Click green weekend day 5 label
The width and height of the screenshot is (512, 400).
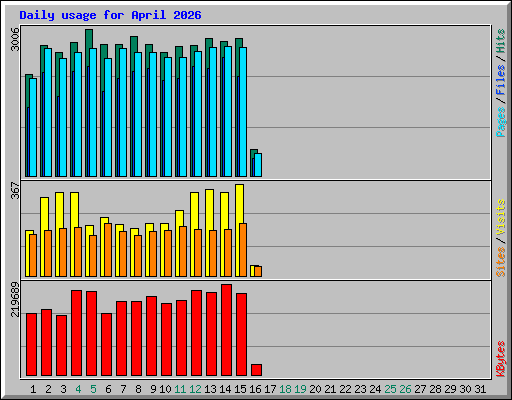93,389
